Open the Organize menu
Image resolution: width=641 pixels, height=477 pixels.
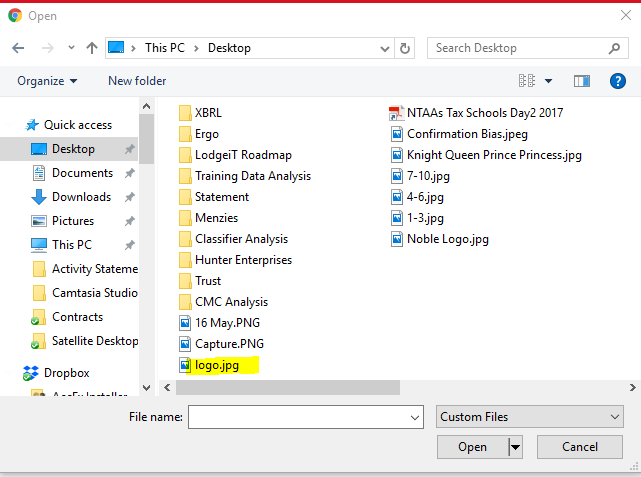tap(47, 81)
